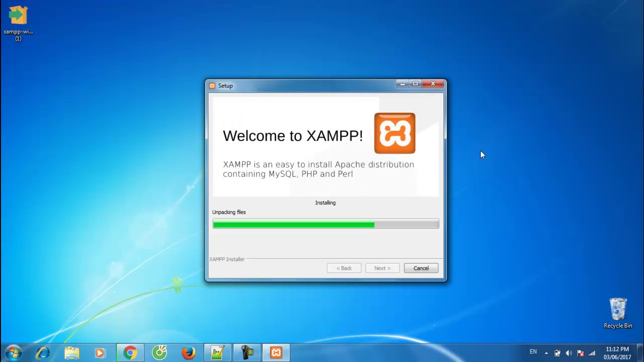Launch Coc Coc browser from taskbar
This screenshot has width=644, height=362.
(x=159, y=353)
